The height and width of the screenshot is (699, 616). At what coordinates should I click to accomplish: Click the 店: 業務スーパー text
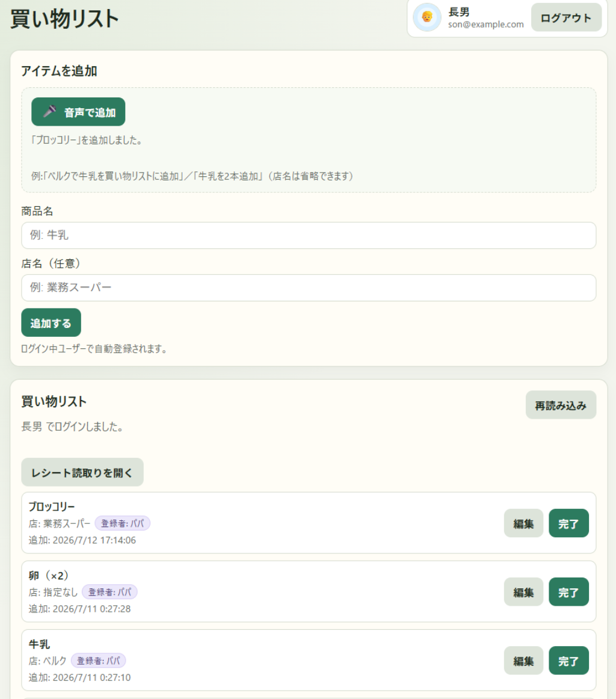[60, 523]
